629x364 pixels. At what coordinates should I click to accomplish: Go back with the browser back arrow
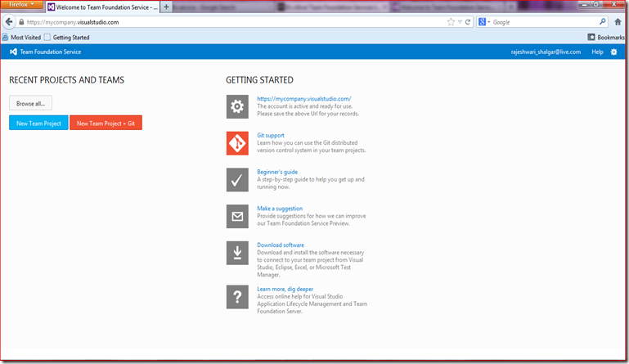(x=9, y=22)
